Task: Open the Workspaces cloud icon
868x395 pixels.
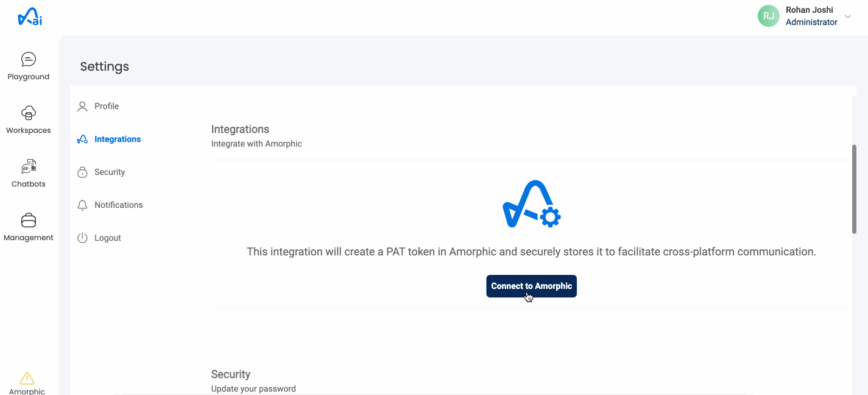Action: (x=29, y=113)
